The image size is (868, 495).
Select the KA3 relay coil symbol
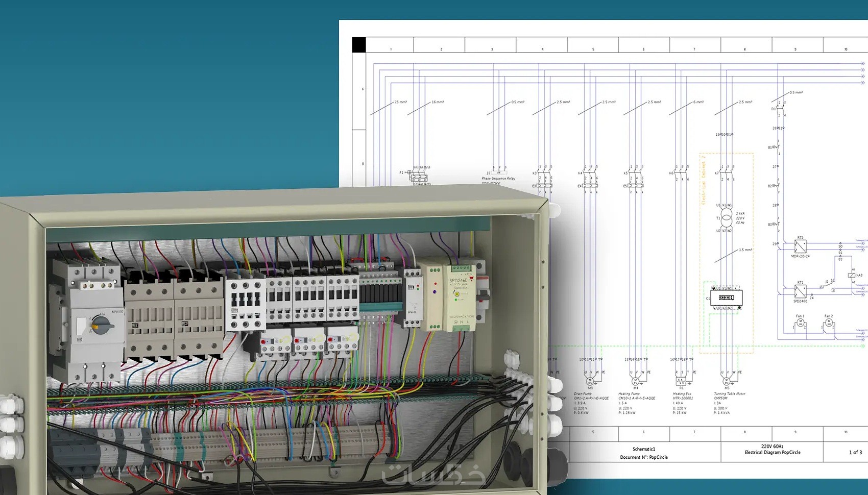[851, 275]
